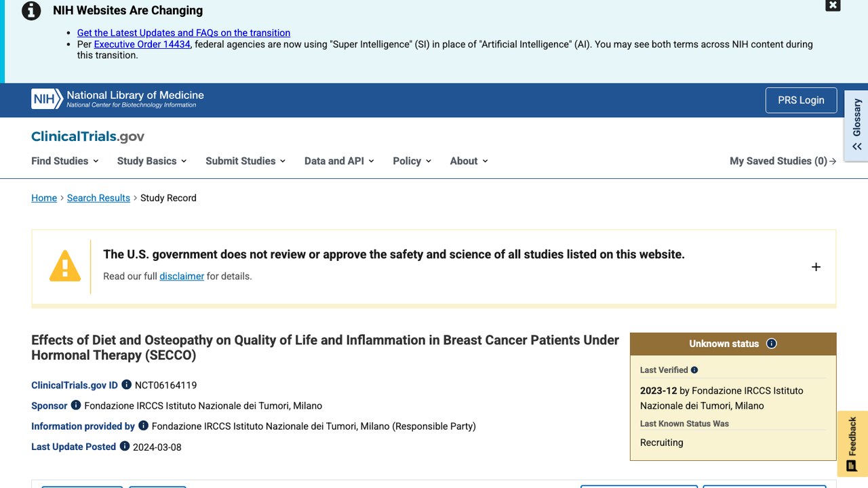Click the Study Record breadcrumb text
The width and height of the screenshot is (868, 488).
tap(168, 198)
